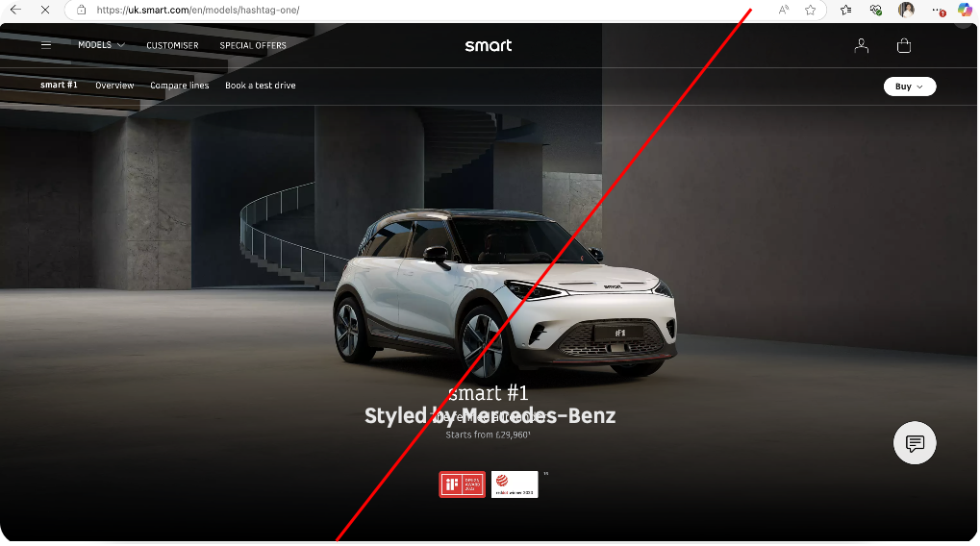The width and height of the screenshot is (980, 546).
Task: Open the hamburger navigation menu
Action: [46, 45]
